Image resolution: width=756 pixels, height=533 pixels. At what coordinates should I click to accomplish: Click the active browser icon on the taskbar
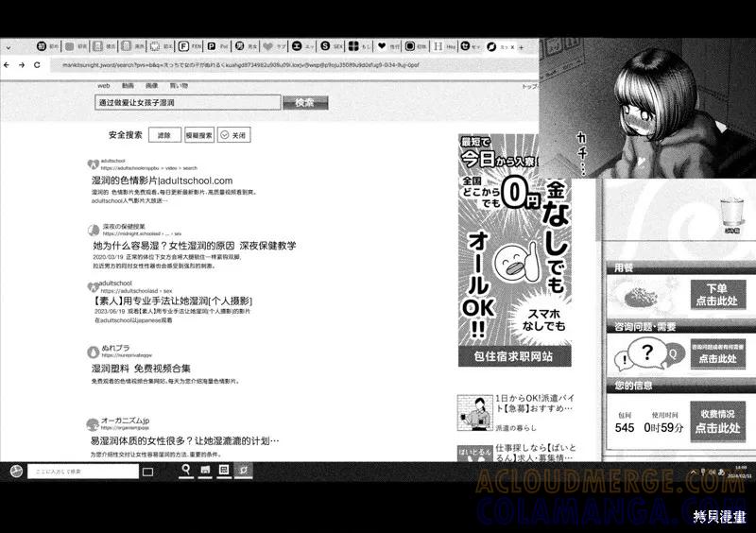244,471
